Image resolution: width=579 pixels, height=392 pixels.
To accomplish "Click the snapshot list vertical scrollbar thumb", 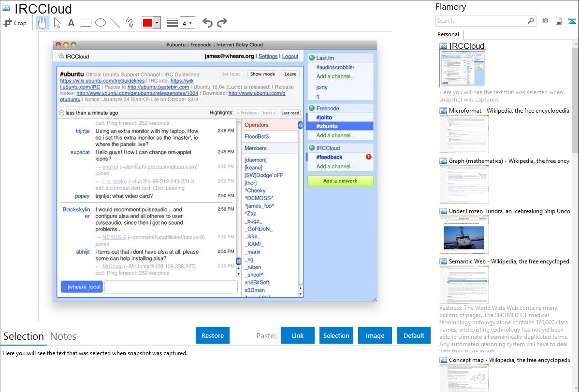I will (x=575, y=100).
